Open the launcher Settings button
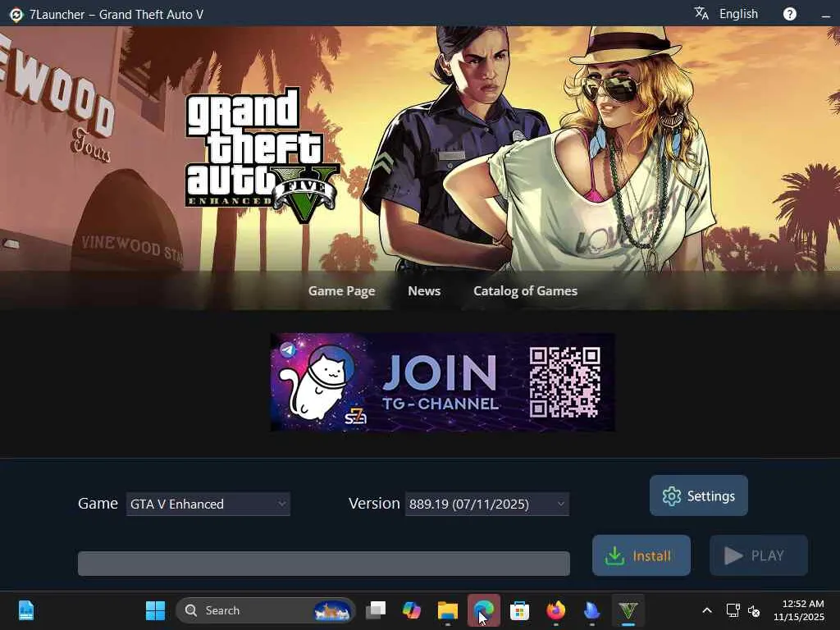Viewport: 840px width, 630px height. 699,495
